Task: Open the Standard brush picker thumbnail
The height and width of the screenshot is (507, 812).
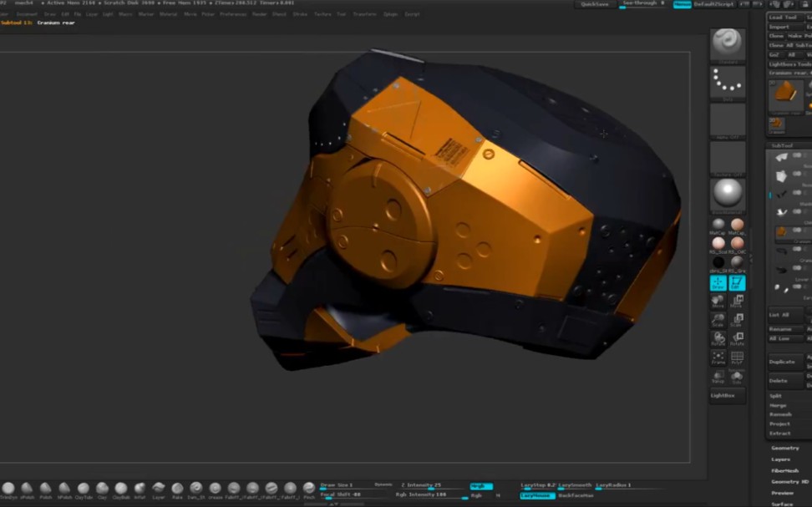Action: (x=728, y=45)
